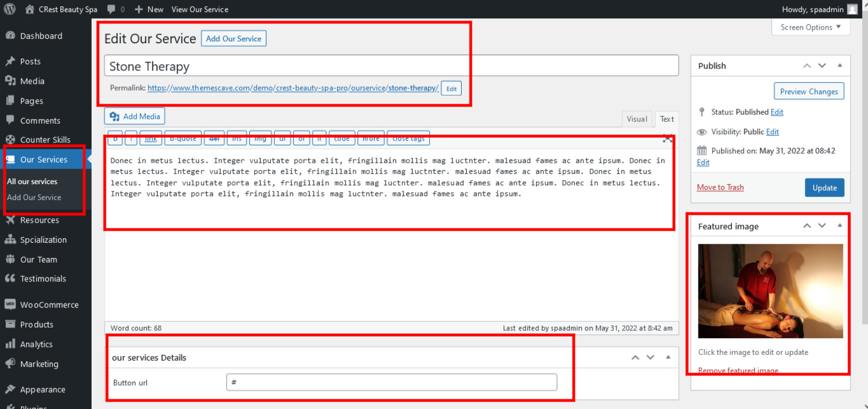868x409 pixels.
Task: Click the Stone Therapy title field
Action: [x=392, y=66]
